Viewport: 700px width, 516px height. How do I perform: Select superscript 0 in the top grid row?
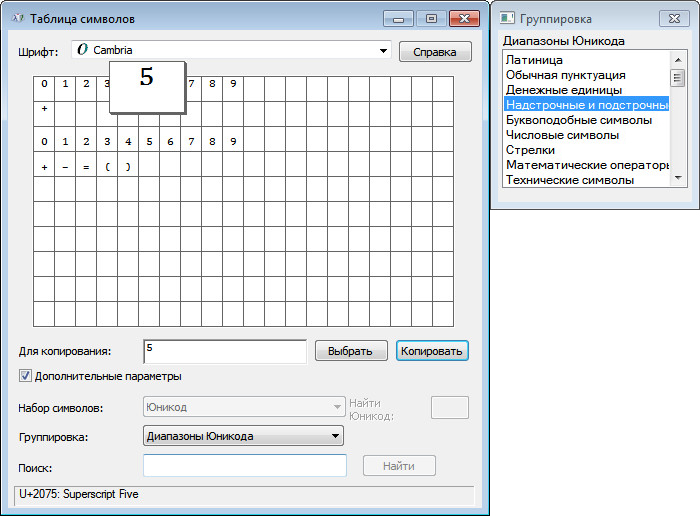point(44,88)
